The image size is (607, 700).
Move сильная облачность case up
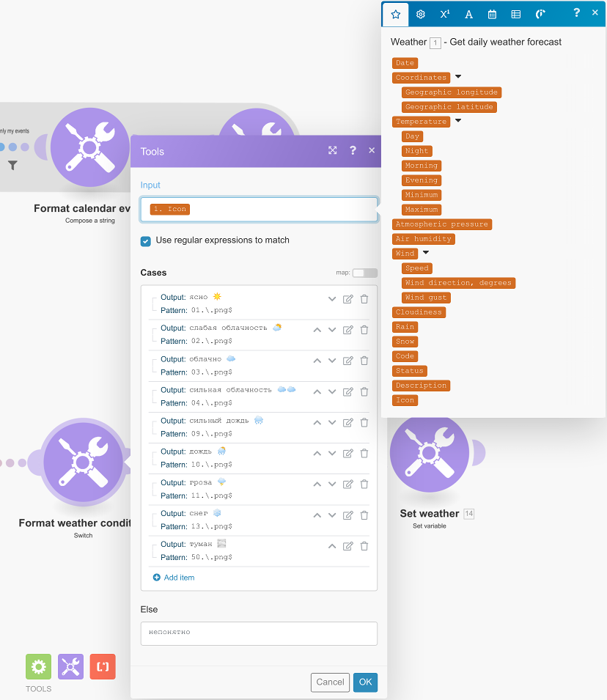pos(317,392)
